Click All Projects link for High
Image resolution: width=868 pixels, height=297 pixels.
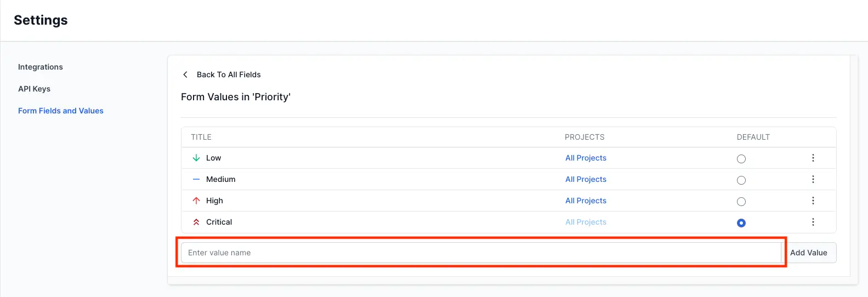coord(586,201)
